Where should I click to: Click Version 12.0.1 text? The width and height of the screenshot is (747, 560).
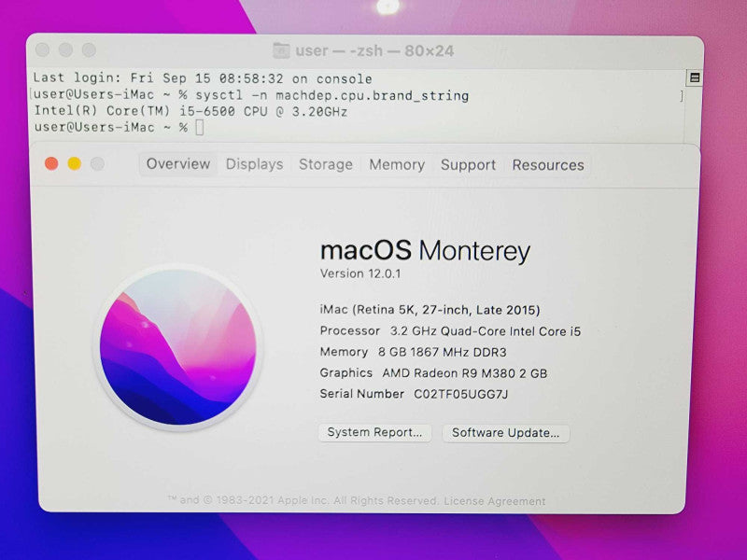point(360,273)
